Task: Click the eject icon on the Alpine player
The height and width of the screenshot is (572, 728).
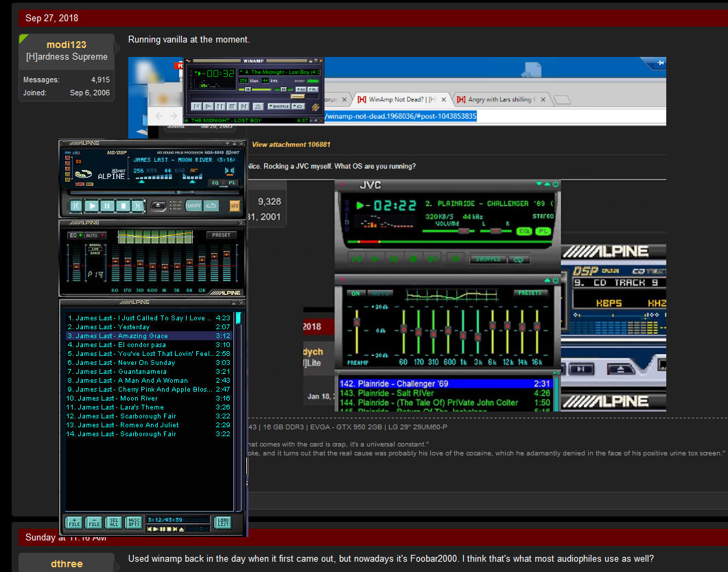Action: click(158, 205)
